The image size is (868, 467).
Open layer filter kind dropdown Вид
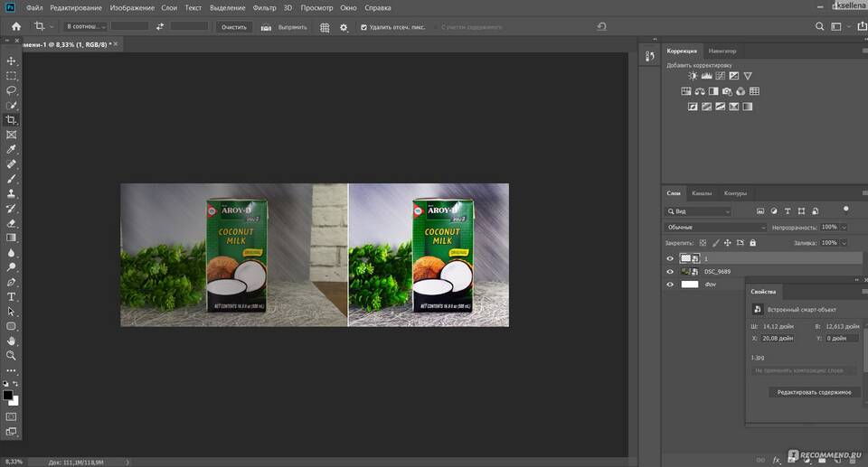(698, 211)
